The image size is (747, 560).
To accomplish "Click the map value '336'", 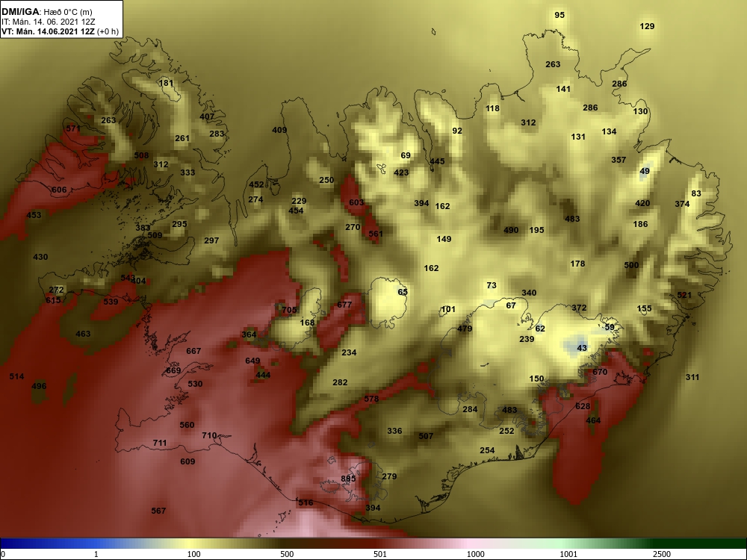I will 394,431.
